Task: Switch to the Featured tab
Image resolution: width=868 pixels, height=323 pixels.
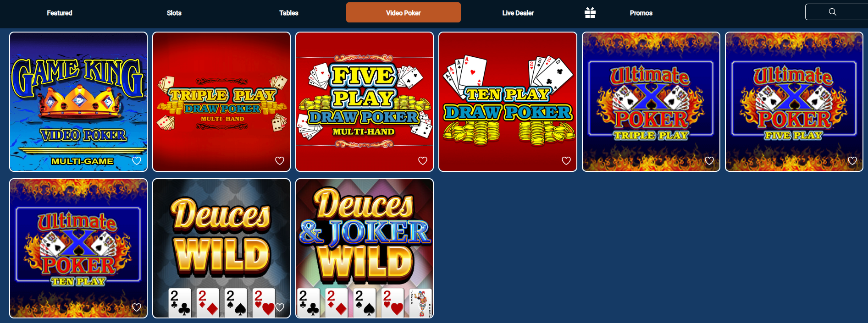Action: tap(60, 13)
